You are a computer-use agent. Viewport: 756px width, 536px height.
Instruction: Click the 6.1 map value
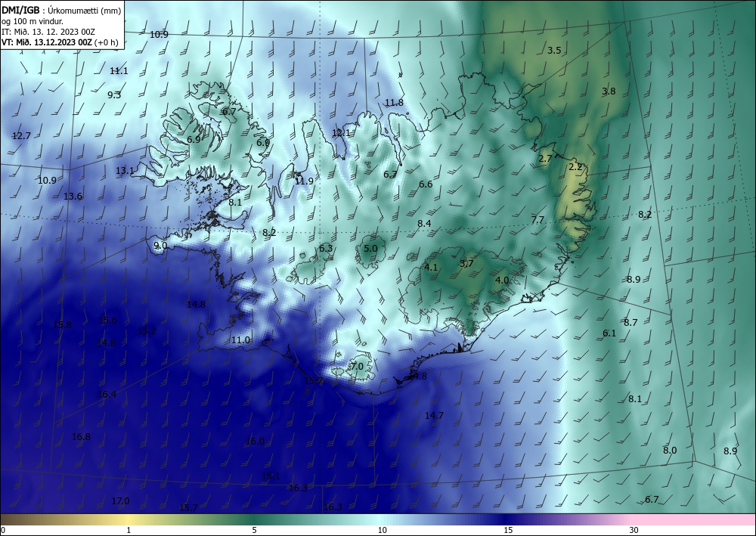pos(609,333)
